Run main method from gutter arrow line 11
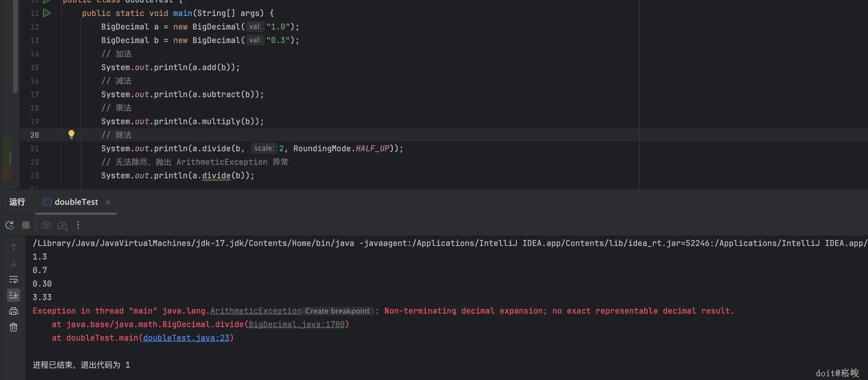The height and width of the screenshot is (380, 868). pyautogui.click(x=47, y=13)
